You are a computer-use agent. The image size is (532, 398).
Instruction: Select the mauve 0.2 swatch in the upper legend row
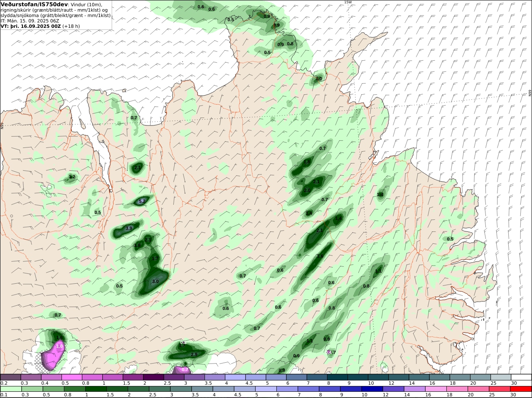(10, 377)
